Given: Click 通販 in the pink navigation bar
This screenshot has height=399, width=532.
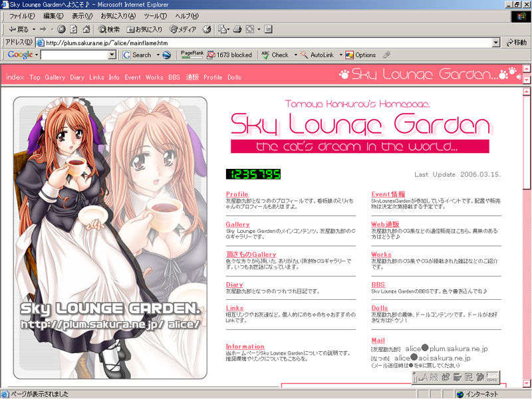Looking at the screenshot, I should (192, 77).
